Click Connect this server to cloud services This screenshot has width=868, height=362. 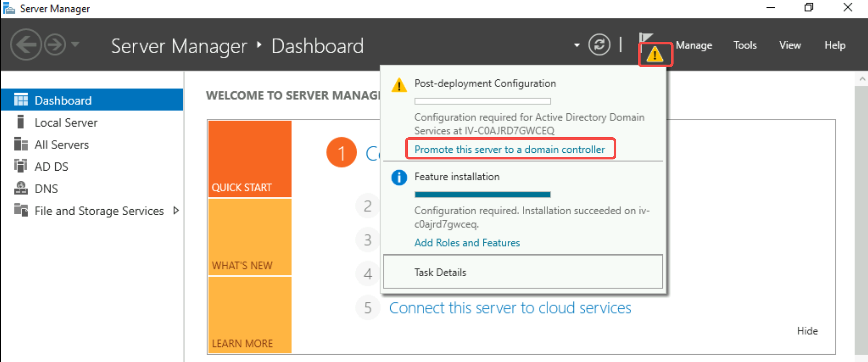click(x=510, y=308)
